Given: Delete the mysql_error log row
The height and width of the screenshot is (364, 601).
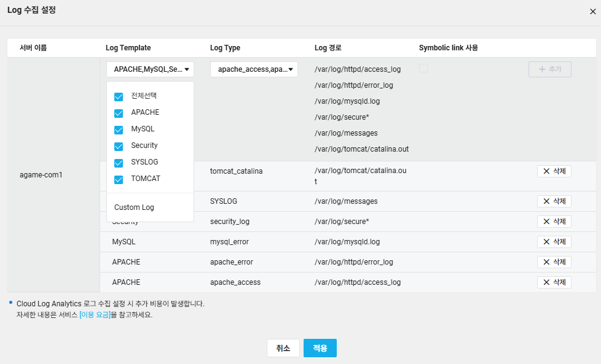Looking at the screenshot, I should pyautogui.click(x=554, y=242).
